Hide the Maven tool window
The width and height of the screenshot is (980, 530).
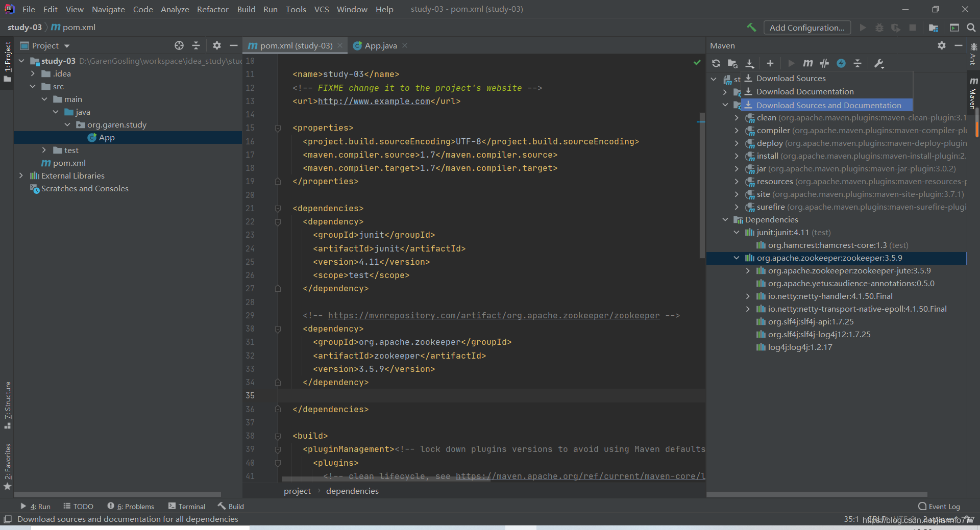959,45
